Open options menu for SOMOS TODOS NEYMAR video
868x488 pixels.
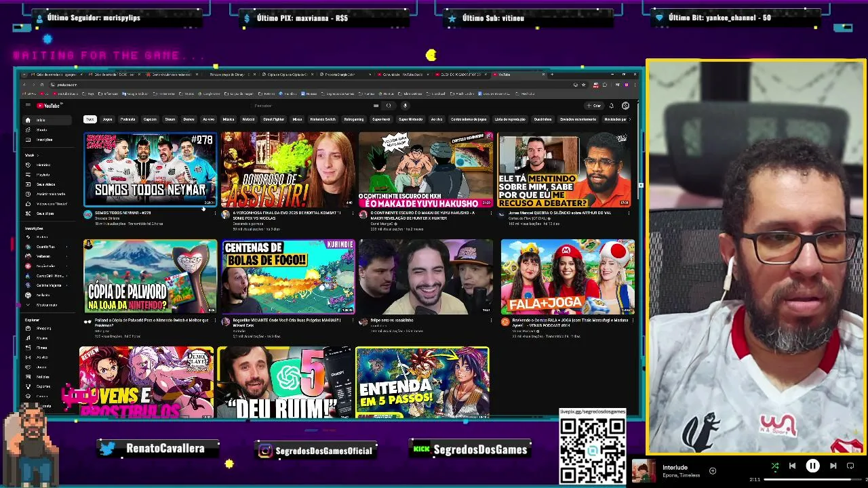pyautogui.click(x=215, y=213)
